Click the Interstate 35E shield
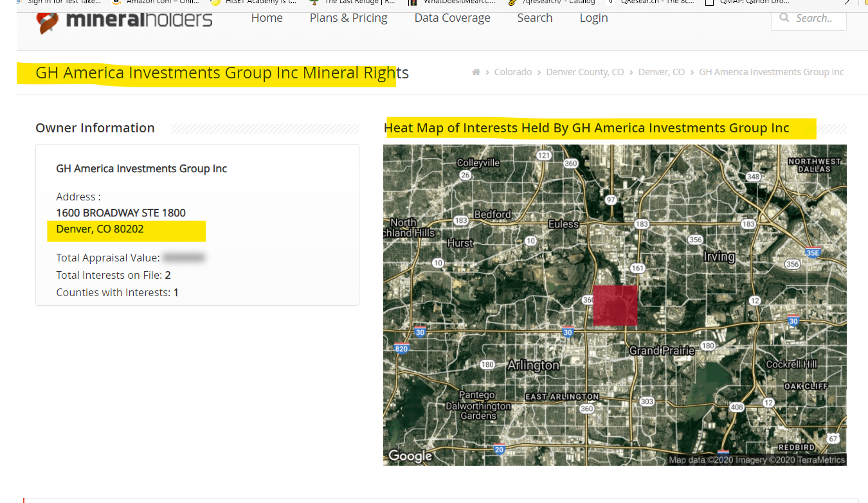868x503 pixels. coord(814,252)
